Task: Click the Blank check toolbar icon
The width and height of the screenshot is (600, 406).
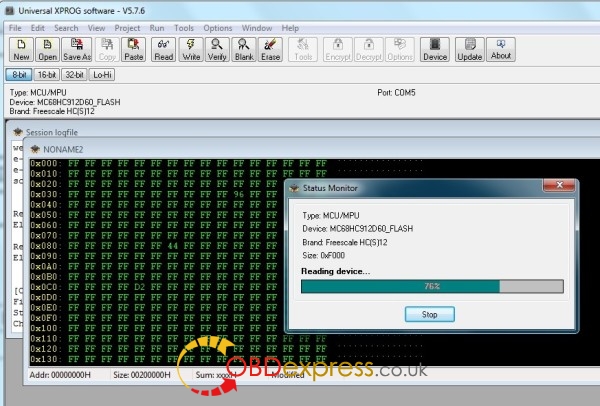Action: tap(243, 49)
